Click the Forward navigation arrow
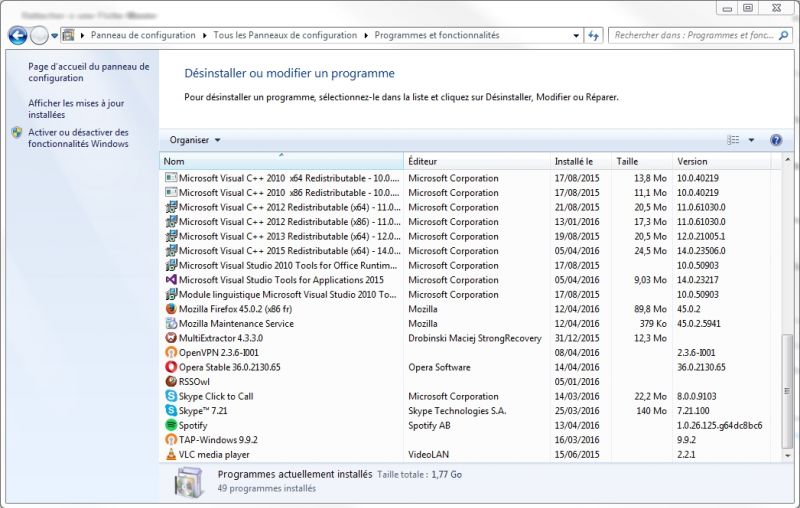800x508 pixels. click(x=39, y=35)
